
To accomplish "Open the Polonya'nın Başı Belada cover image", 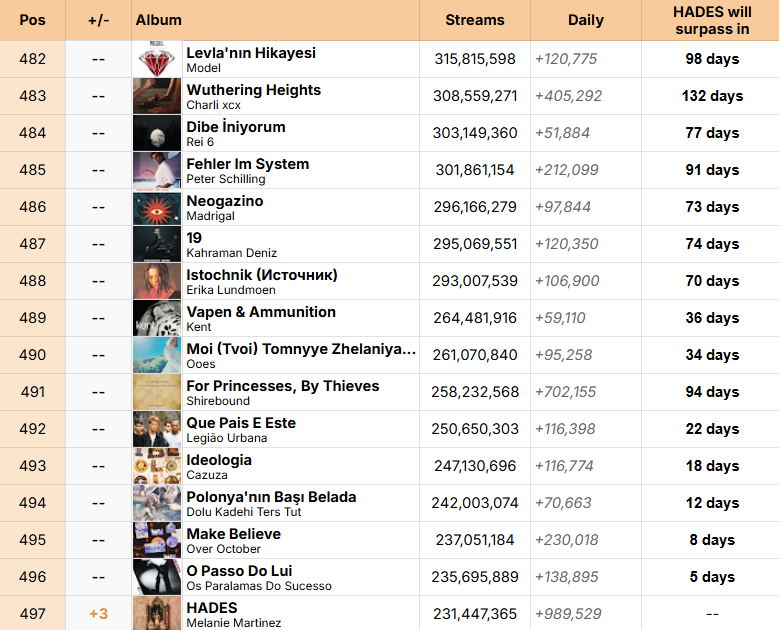I will [x=157, y=503].
